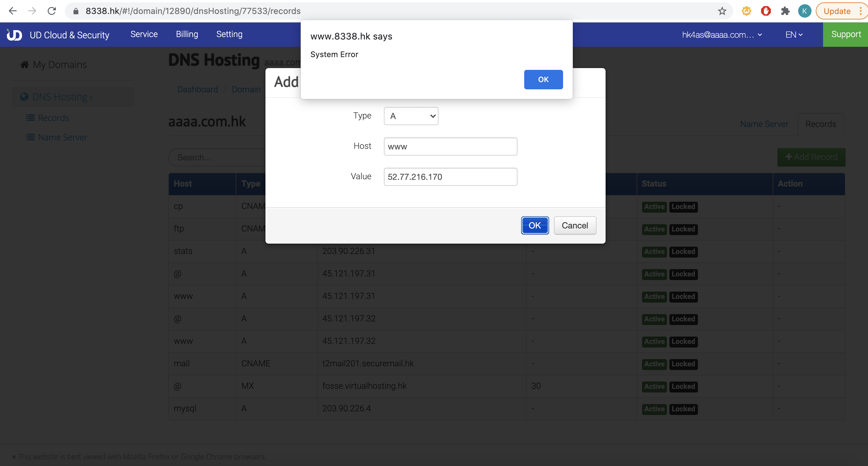Click Active badge in the cp row
This screenshot has height=466, width=868.
click(654, 207)
